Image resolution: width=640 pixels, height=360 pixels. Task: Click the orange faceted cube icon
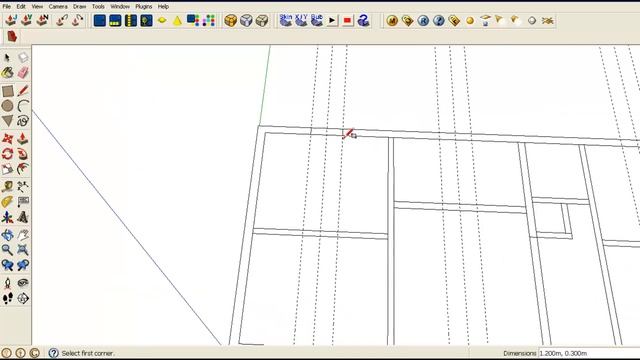pyautogui.click(x=231, y=20)
